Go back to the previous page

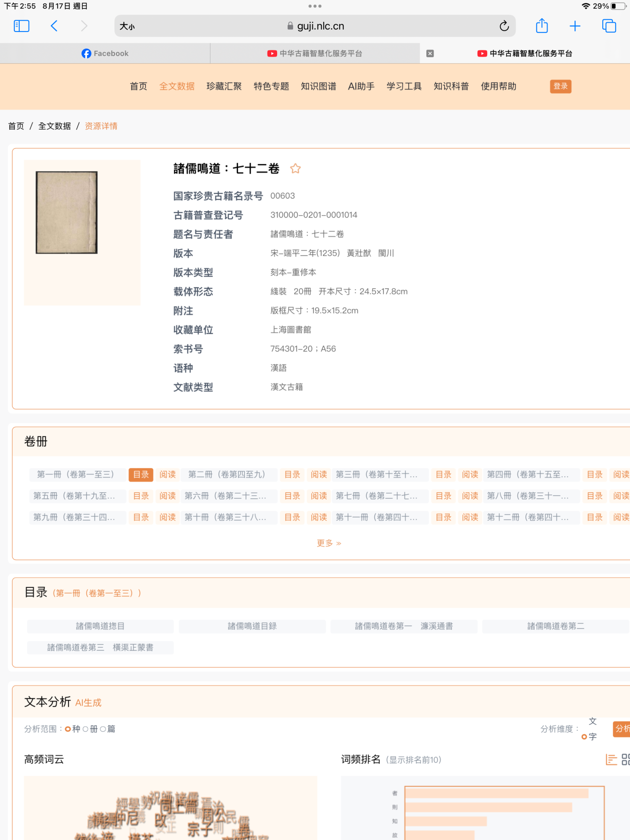(54, 26)
